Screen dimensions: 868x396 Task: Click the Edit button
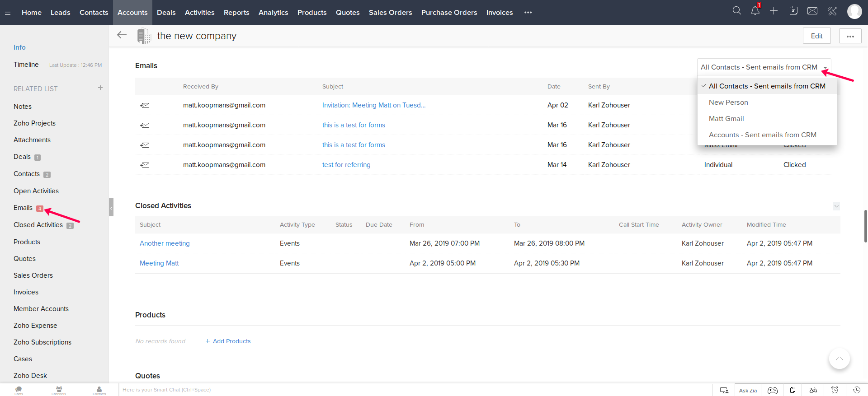817,36
